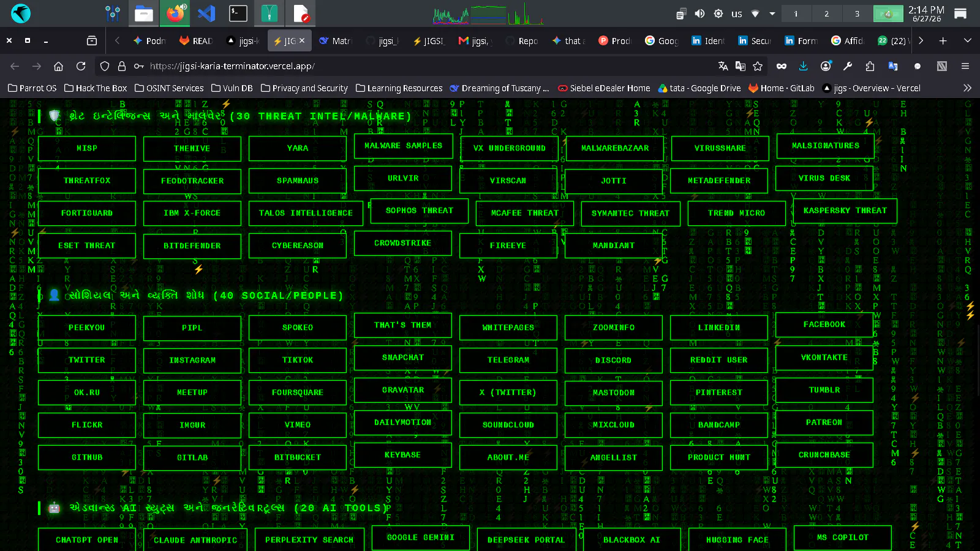Image resolution: width=980 pixels, height=551 pixels.
Task: Open the MalwareBazaar link button
Action: 614,148
